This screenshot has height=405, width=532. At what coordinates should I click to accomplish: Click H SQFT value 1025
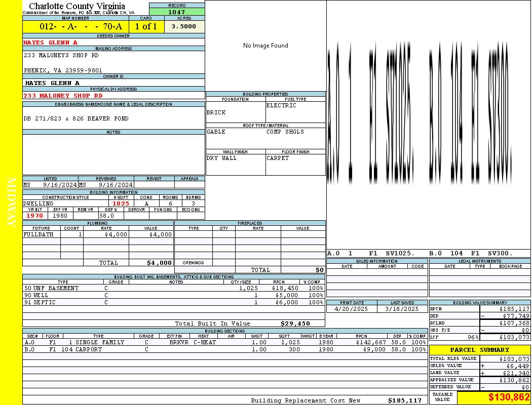point(121,204)
